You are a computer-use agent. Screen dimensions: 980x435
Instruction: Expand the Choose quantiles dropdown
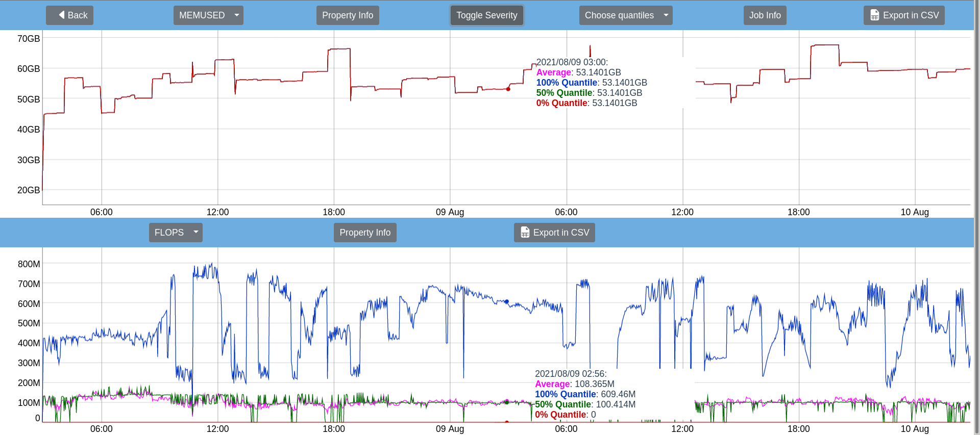[x=666, y=15]
